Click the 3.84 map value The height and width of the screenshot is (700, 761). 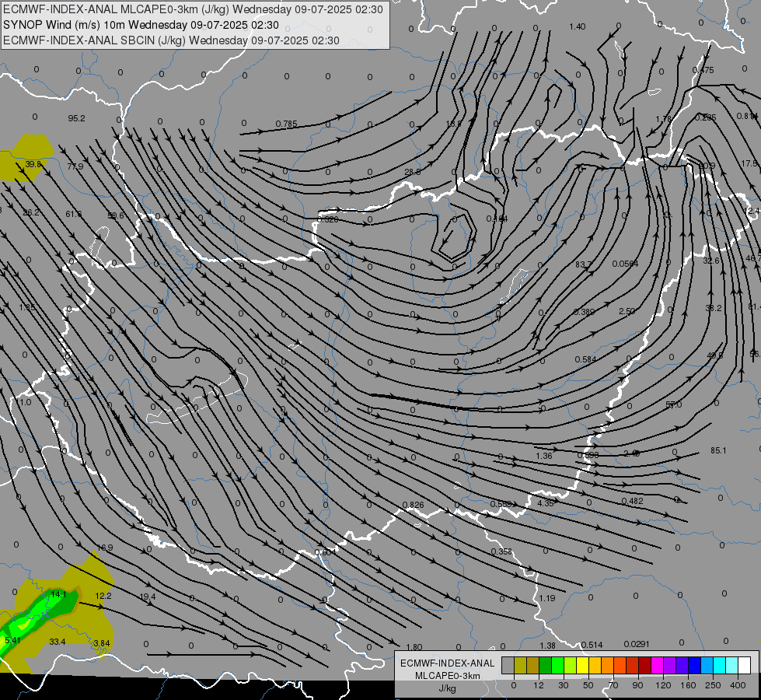click(x=102, y=644)
